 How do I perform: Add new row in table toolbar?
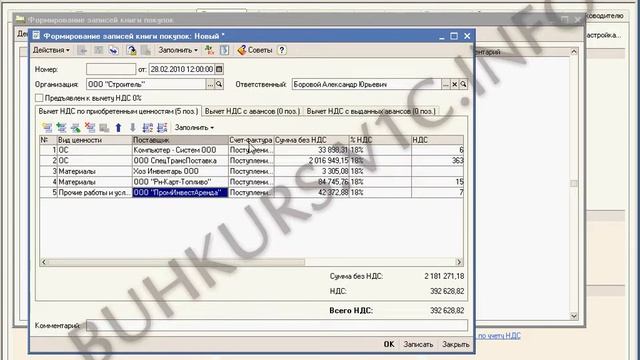pyautogui.click(x=47, y=128)
